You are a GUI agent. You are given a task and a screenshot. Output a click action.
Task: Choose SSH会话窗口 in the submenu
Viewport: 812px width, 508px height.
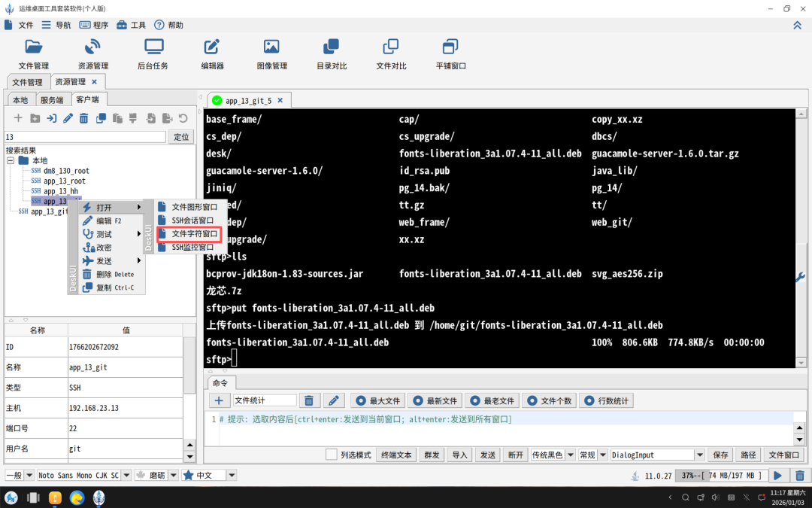coord(189,221)
